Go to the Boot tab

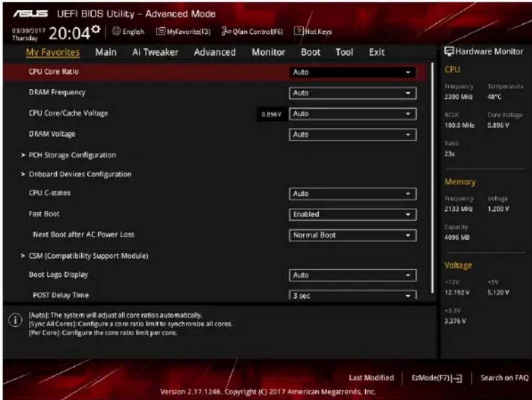point(311,52)
